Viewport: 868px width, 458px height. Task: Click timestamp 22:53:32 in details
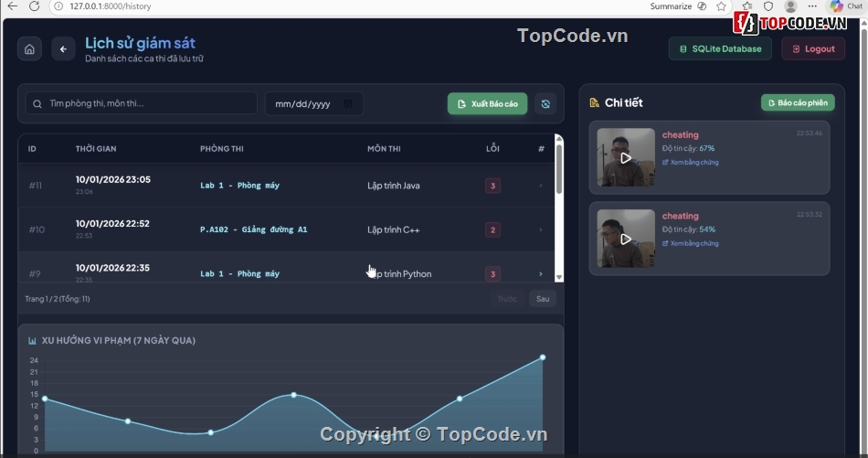pyautogui.click(x=810, y=214)
